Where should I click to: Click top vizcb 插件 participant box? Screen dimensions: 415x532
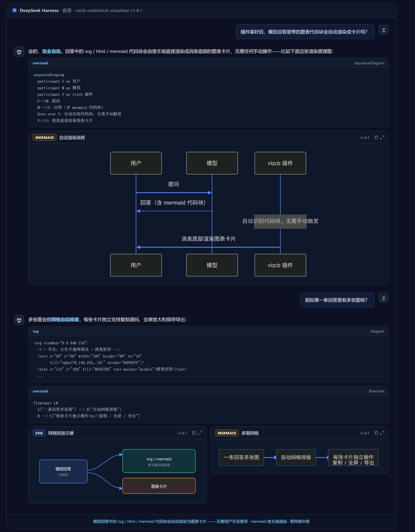(x=280, y=163)
